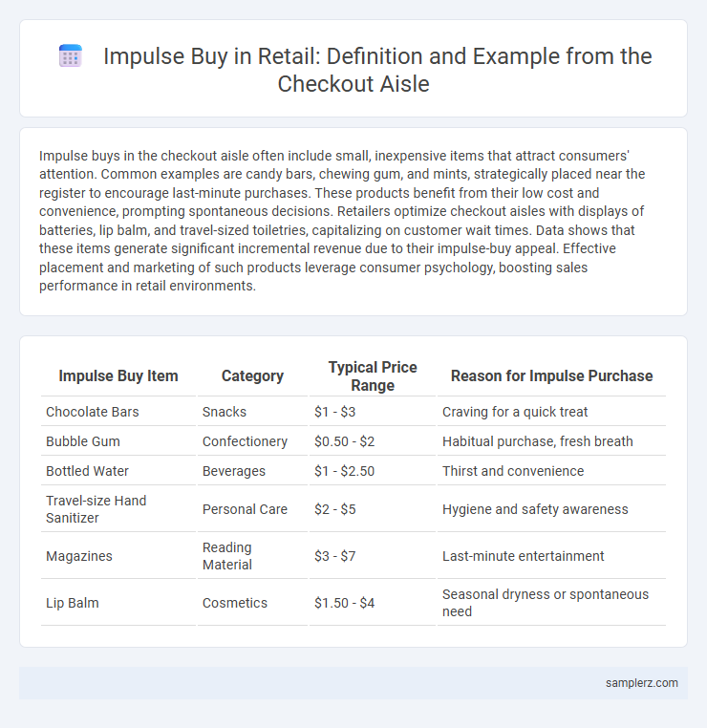This screenshot has width=707, height=728.
Task: Click the '$1.50 - $4' price cell
Action: coord(373,603)
